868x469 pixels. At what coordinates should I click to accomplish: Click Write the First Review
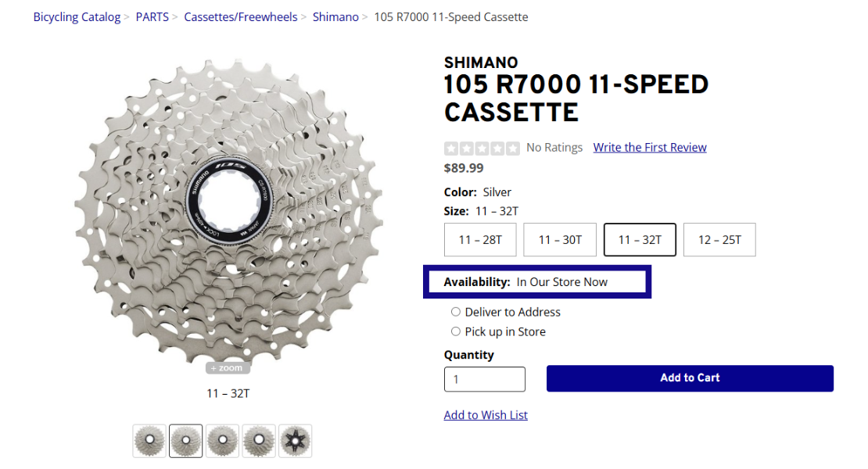point(649,147)
